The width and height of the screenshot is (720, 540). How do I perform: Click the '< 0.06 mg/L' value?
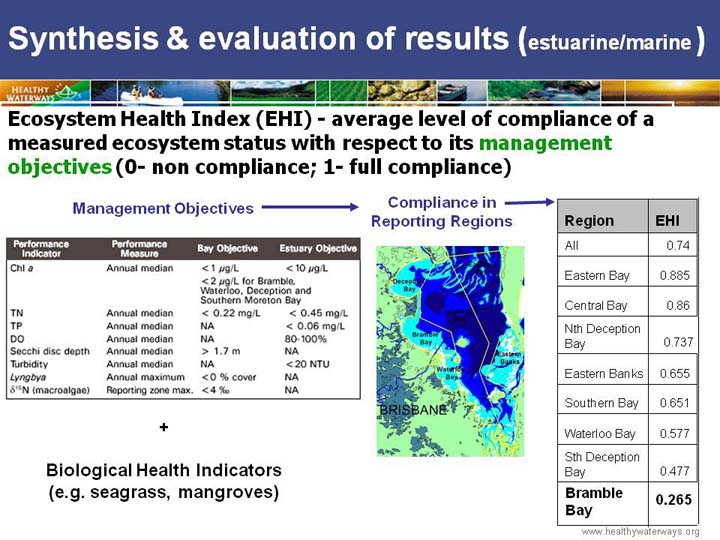click(315, 326)
